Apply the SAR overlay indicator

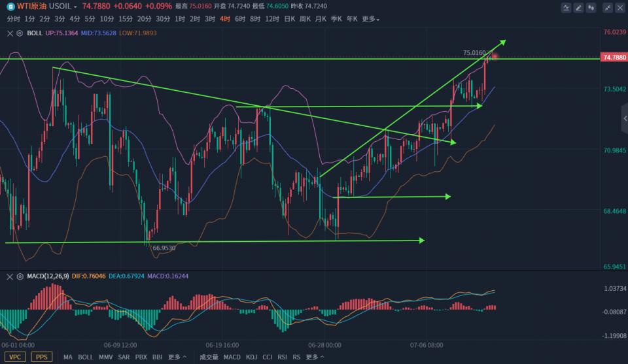pos(124,357)
